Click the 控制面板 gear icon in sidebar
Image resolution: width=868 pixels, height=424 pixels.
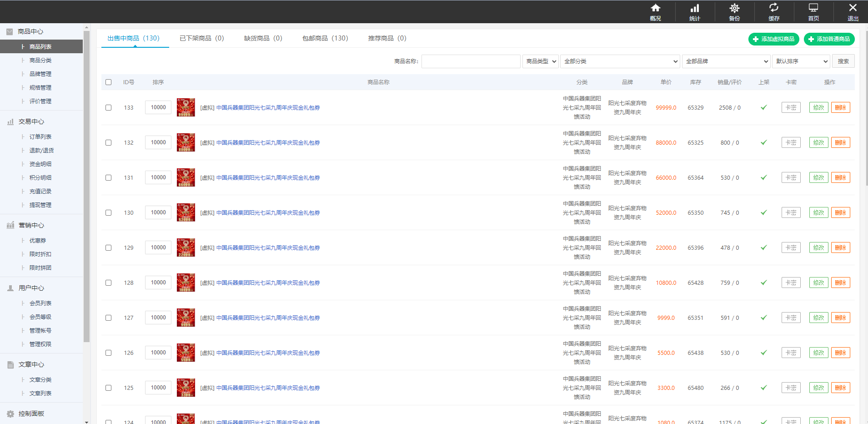point(10,414)
